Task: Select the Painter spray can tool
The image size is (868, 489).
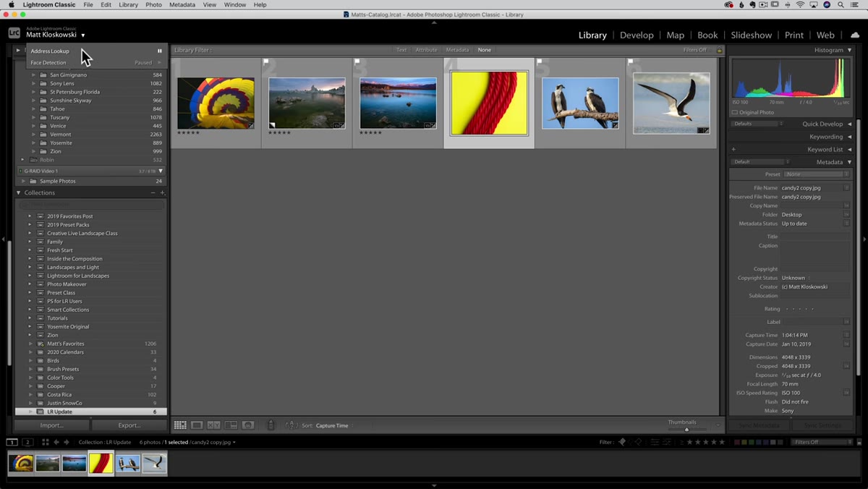Action: coord(271,425)
